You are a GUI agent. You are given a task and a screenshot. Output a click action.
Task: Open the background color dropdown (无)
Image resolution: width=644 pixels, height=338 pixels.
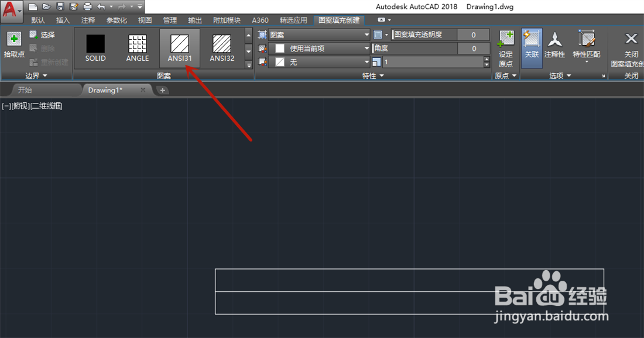(x=319, y=62)
